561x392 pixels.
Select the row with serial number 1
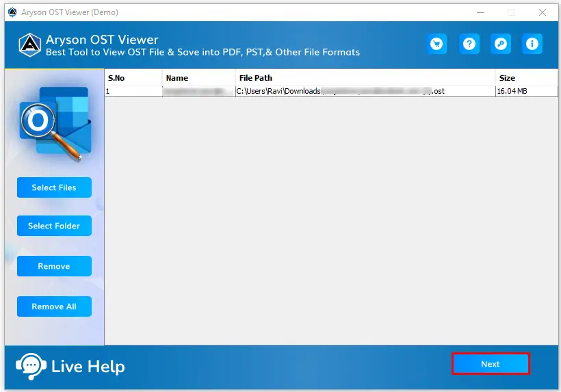point(331,91)
